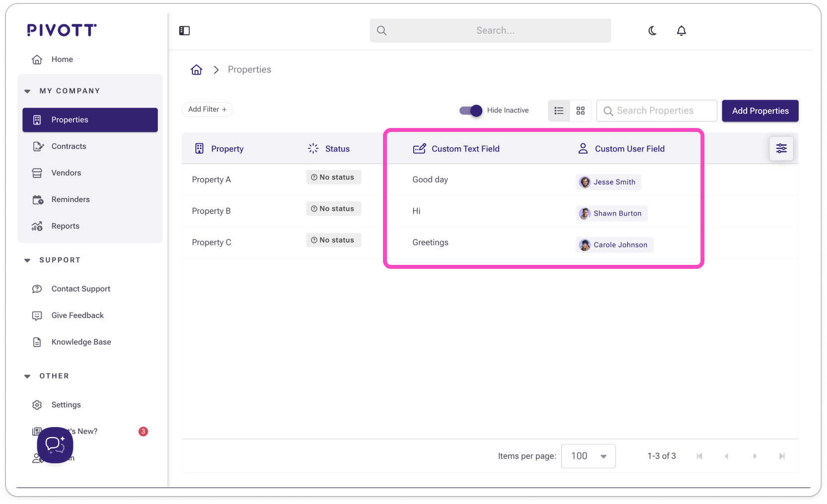The height and width of the screenshot is (504, 827).
Task: Click Jesse Smith avatar
Action: (585, 182)
